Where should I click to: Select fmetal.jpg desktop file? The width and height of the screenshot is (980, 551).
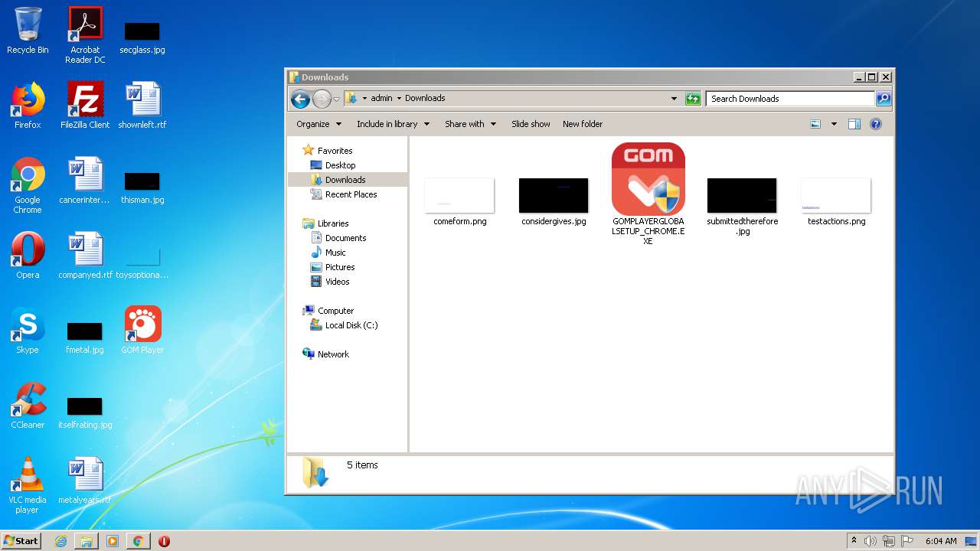[85, 337]
